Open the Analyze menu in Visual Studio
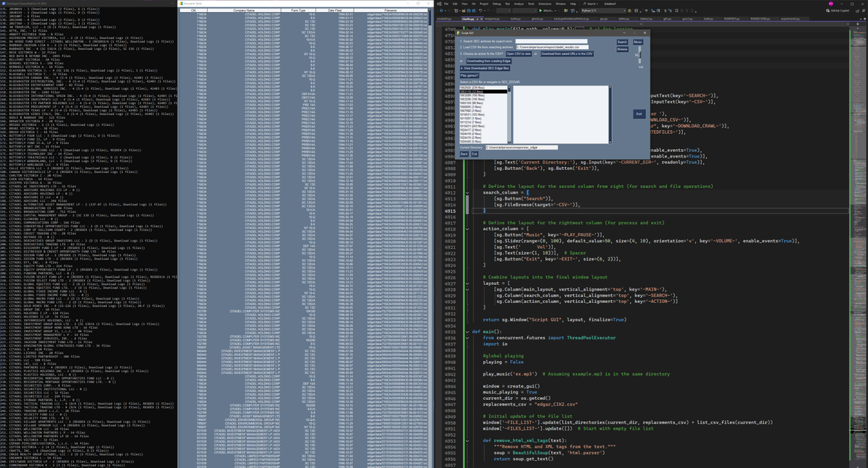This screenshot has width=868, height=468. 519,4
